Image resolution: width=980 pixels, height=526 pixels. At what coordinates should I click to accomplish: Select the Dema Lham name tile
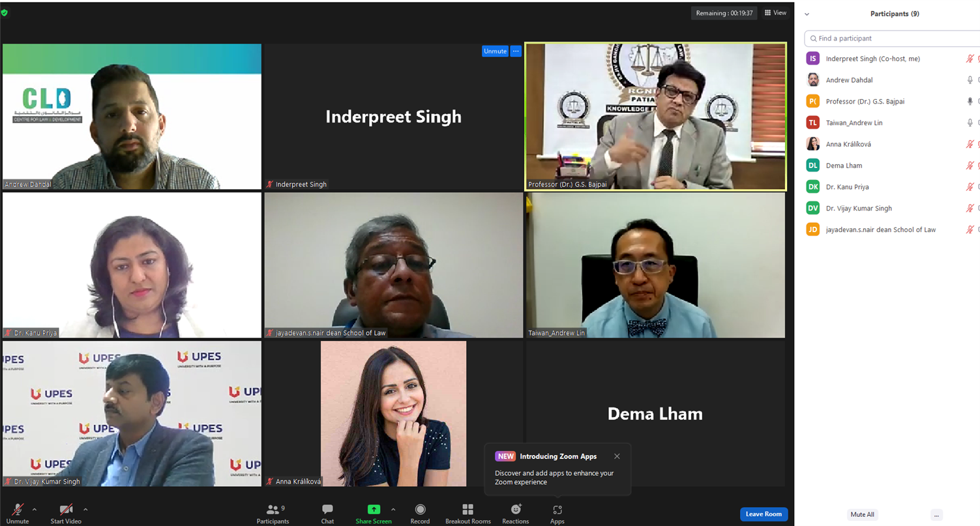(655, 413)
